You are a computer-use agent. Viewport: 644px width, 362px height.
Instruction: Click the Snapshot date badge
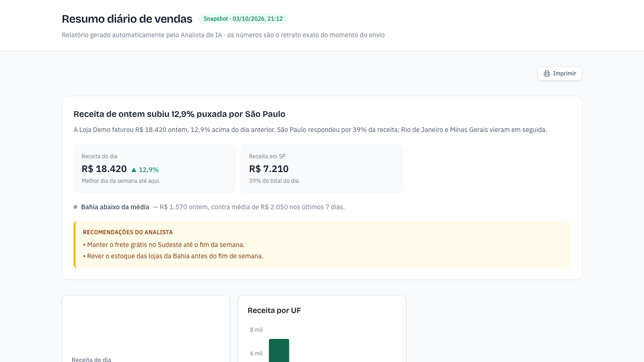click(243, 19)
